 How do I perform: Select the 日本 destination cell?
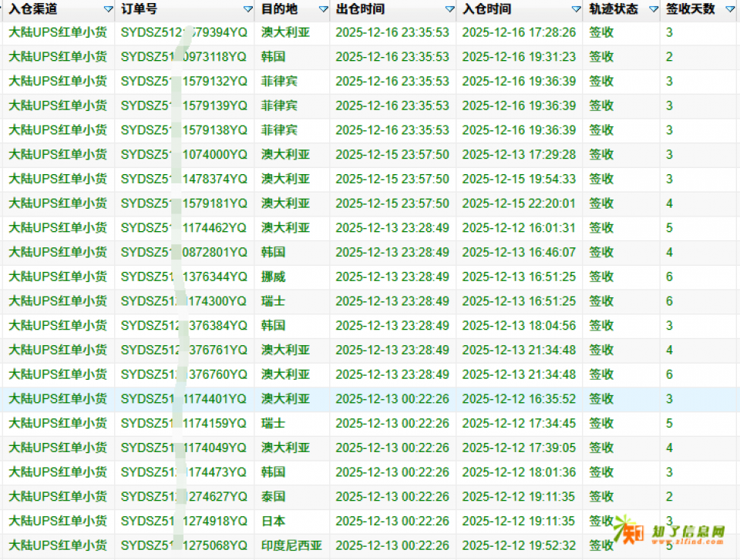tap(273, 521)
